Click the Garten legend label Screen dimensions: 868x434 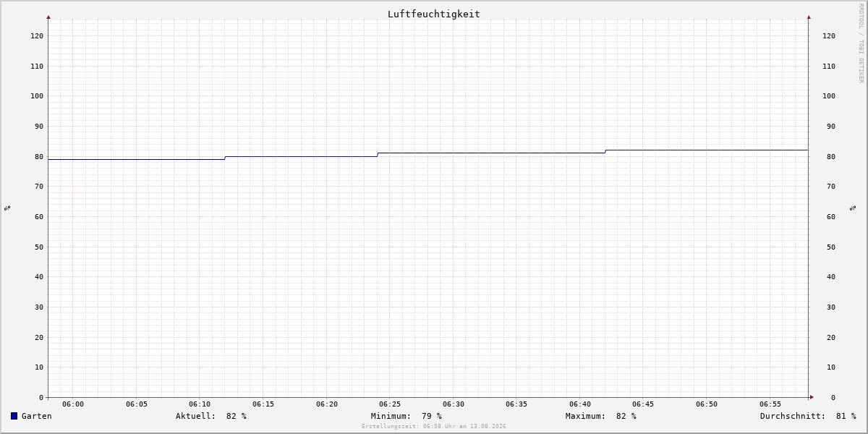coord(37,416)
